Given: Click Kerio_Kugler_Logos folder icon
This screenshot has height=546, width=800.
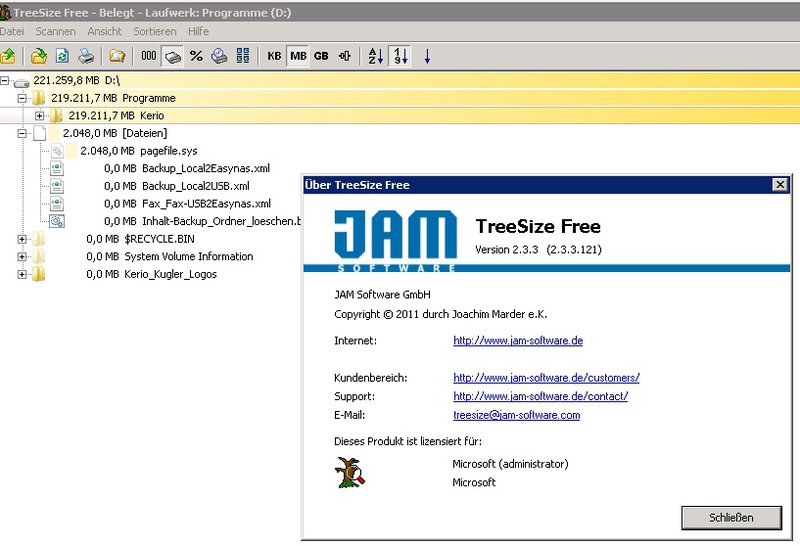Looking at the screenshot, I should 38,275.
